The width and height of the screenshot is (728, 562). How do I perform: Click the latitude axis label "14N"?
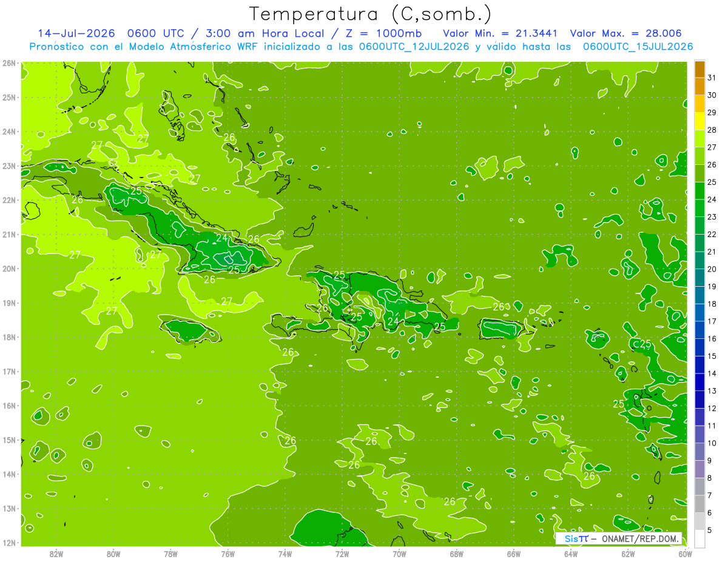tap(8, 474)
